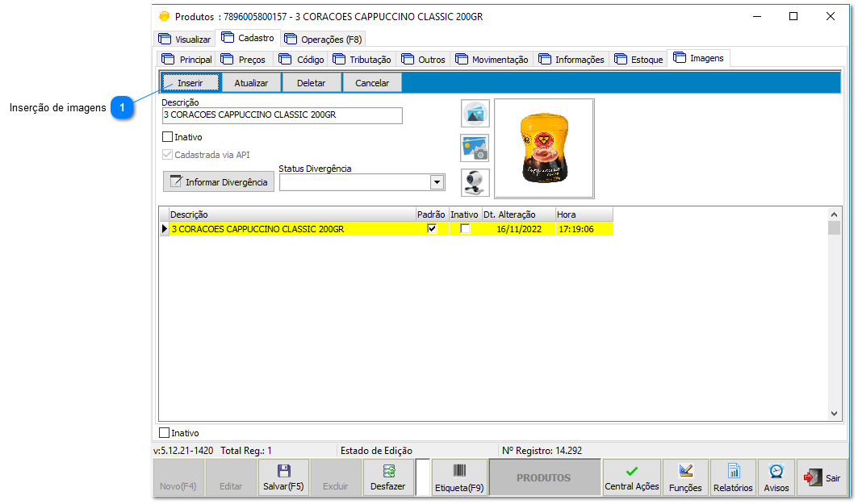
Task: Click the camera capture image icon
Action: (475, 148)
